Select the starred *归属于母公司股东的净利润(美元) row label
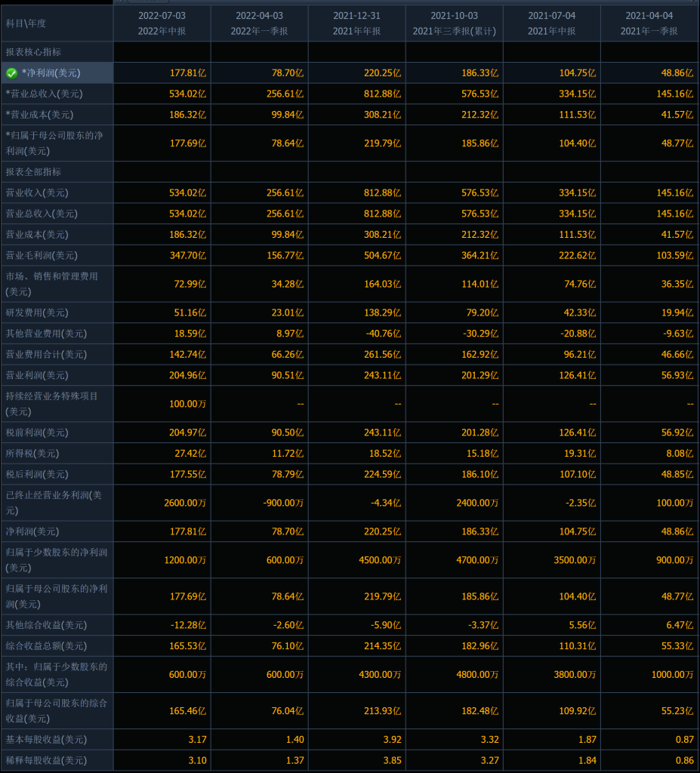This screenshot has width=700, height=773. pyautogui.click(x=54, y=143)
